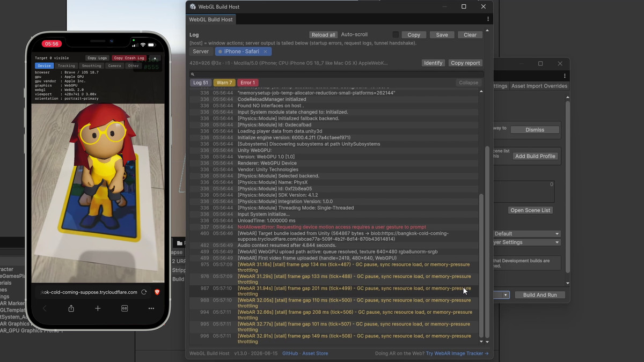Open the Asset Store link in footer

[x=315, y=353]
